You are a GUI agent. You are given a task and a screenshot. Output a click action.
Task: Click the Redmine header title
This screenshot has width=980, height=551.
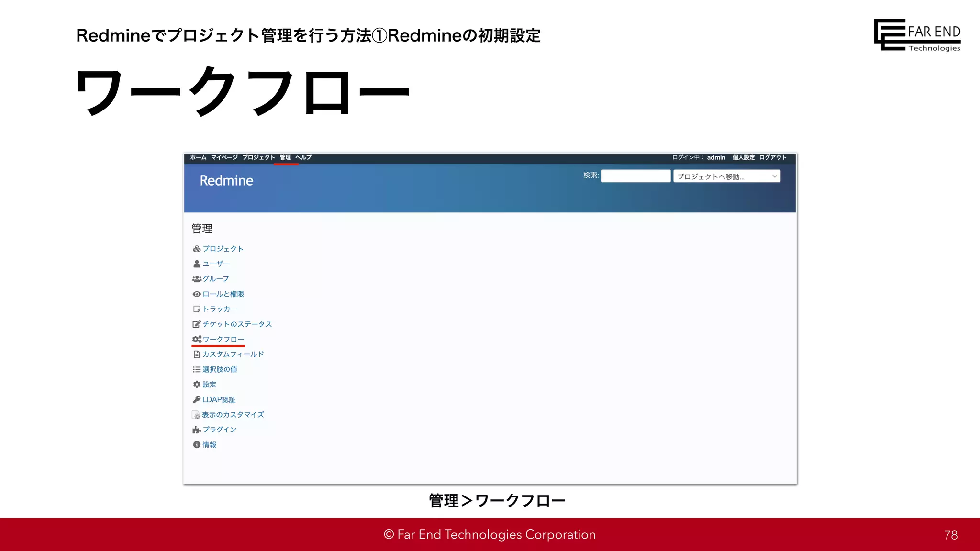[x=226, y=181]
